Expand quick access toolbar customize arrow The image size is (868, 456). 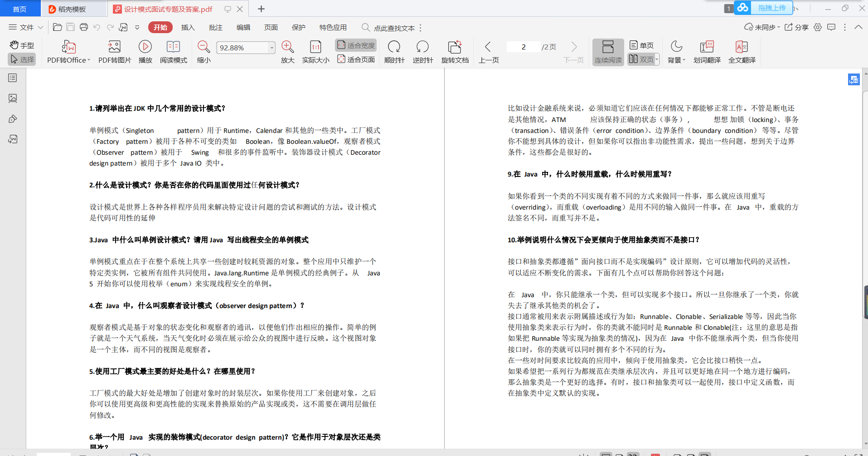pyautogui.click(x=137, y=27)
